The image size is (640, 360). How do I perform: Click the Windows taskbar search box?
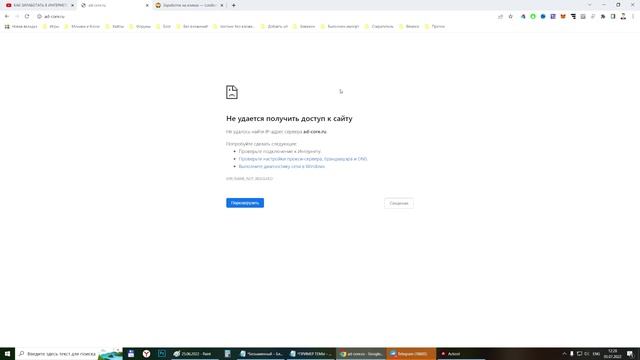click(x=69, y=353)
